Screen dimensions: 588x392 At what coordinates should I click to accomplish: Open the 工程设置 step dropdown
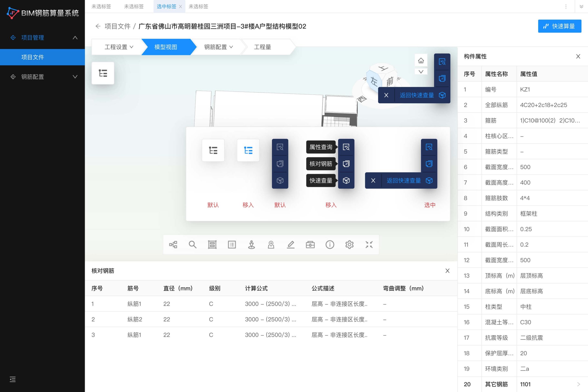[119, 47]
